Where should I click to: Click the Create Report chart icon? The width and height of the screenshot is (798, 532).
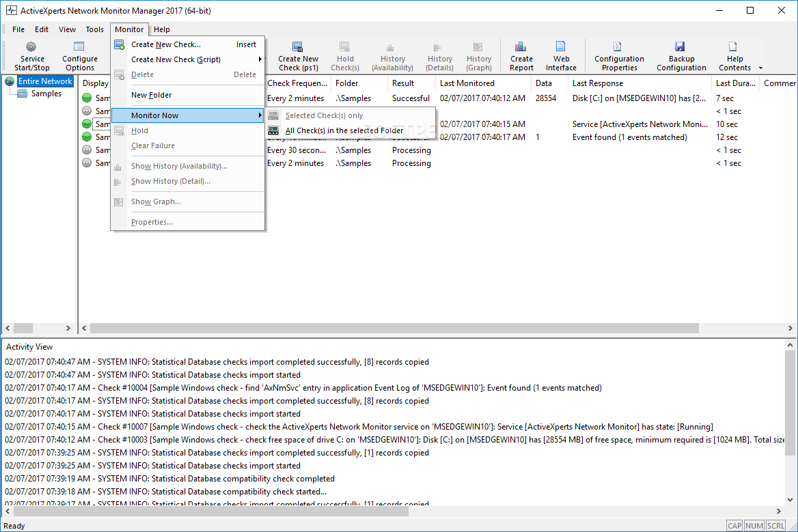click(x=520, y=47)
